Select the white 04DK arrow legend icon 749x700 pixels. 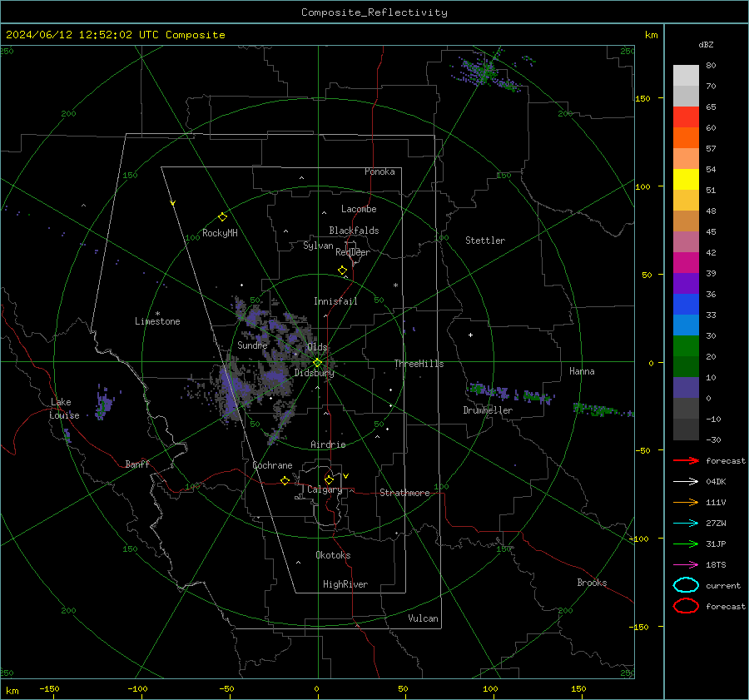point(686,481)
